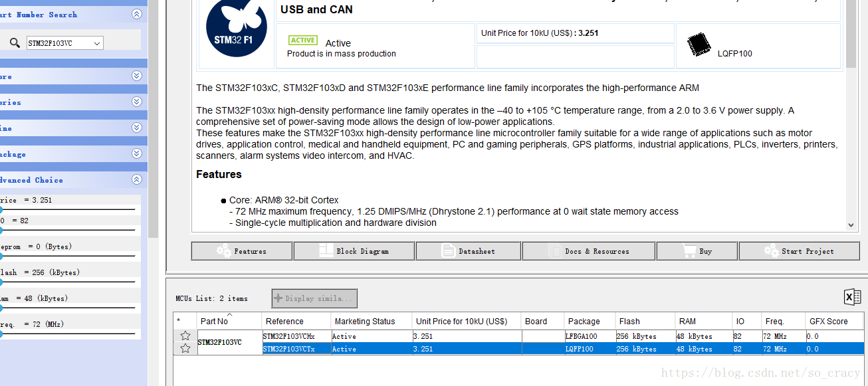
Task: Sort by Board column header
Action: tap(542, 321)
